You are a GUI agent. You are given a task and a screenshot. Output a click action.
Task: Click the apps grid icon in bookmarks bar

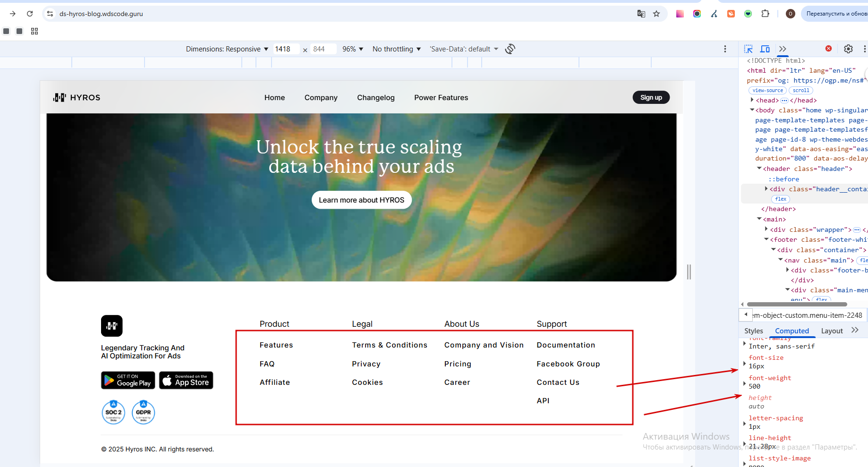[x=34, y=31]
